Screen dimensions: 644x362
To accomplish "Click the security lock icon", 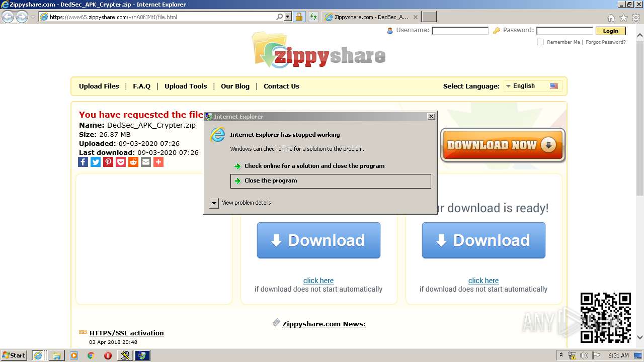I will point(299,17).
